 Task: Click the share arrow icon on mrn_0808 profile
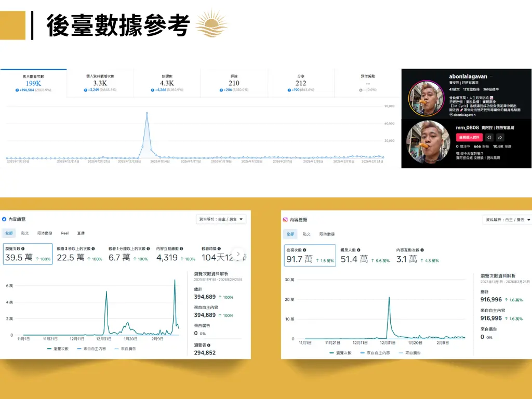point(500,137)
